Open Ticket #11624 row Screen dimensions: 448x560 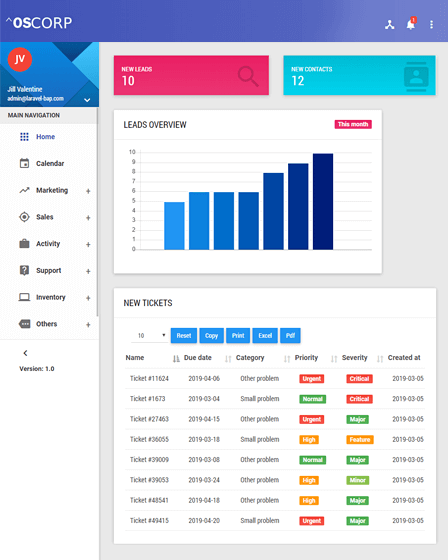(x=275, y=379)
